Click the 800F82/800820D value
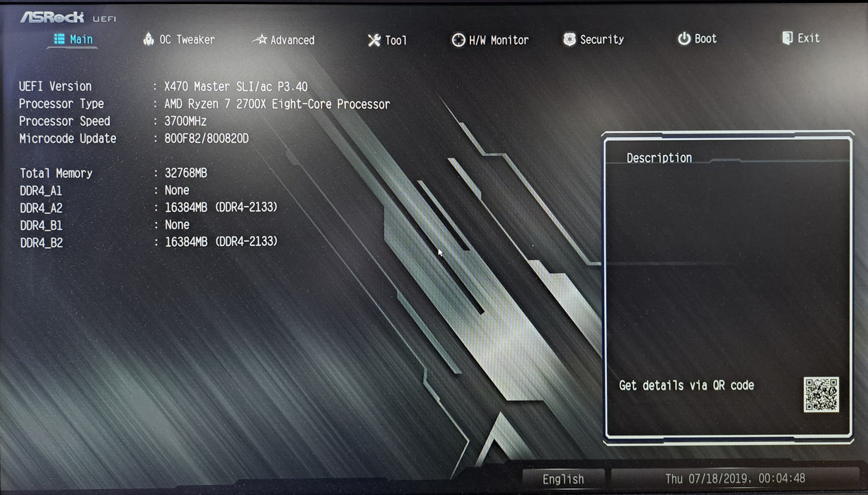Screen dimensions: 868x495 point(206,139)
